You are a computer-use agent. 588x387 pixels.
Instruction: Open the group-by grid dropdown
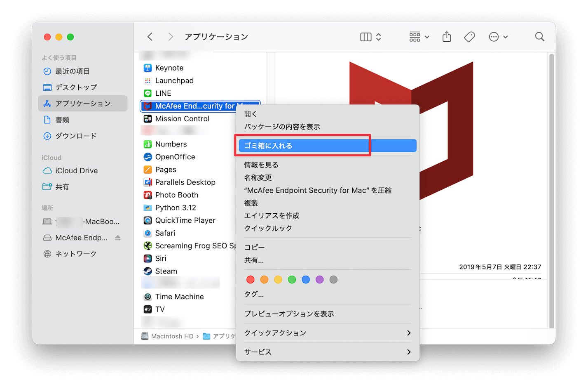click(x=419, y=37)
